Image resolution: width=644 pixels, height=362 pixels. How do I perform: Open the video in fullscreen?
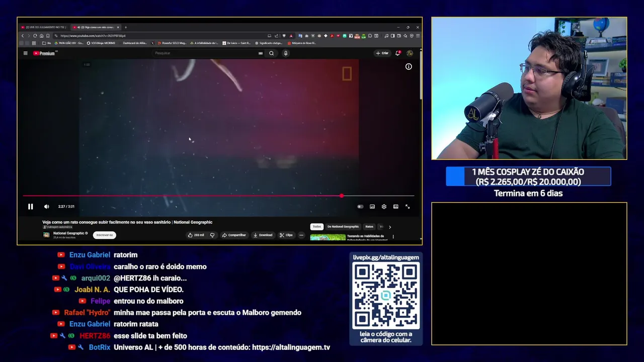pos(408,207)
